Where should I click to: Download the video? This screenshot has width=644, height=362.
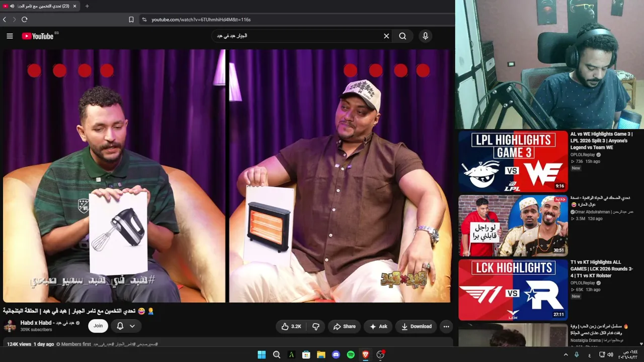(x=416, y=326)
